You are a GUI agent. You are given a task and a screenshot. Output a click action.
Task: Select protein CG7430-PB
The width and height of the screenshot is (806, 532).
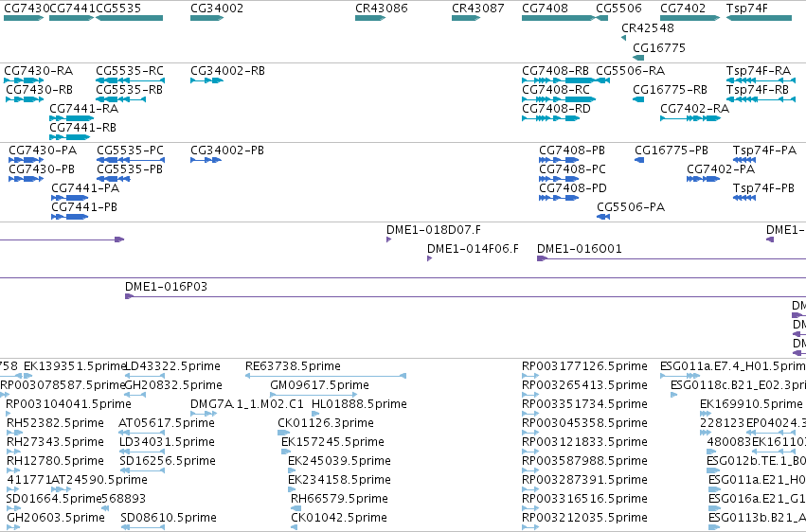[x=42, y=169]
